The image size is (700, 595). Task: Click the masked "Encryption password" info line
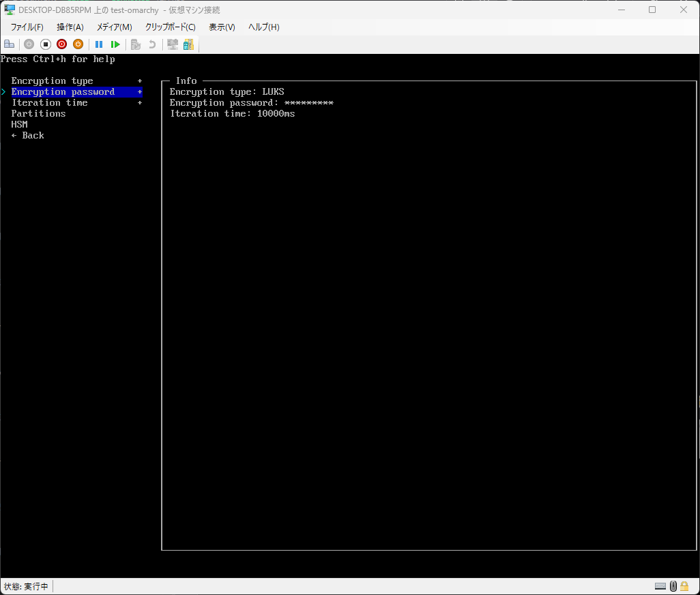[251, 102]
